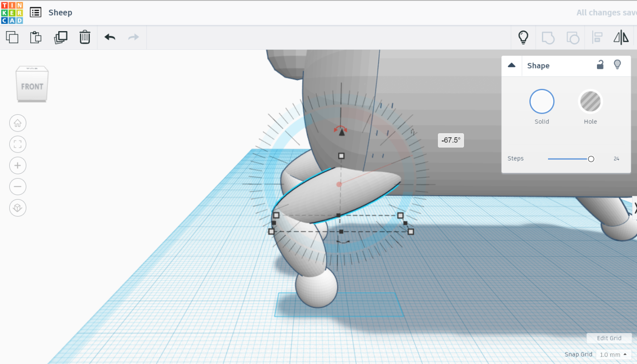Open the Snap Grid 1.0 mm dropdown
This screenshot has height=364, width=637.
pos(614,355)
